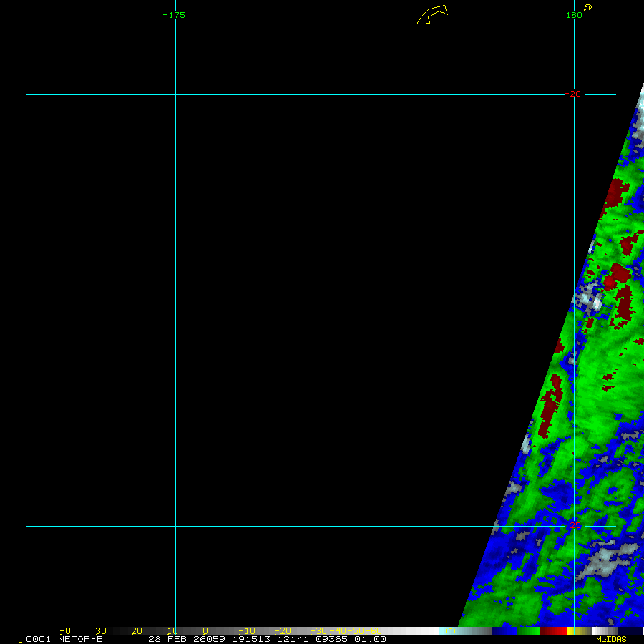The image size is (644, 644).
Task: Click the 0 value on the temperature scale
Action: (x=205, y=631)
